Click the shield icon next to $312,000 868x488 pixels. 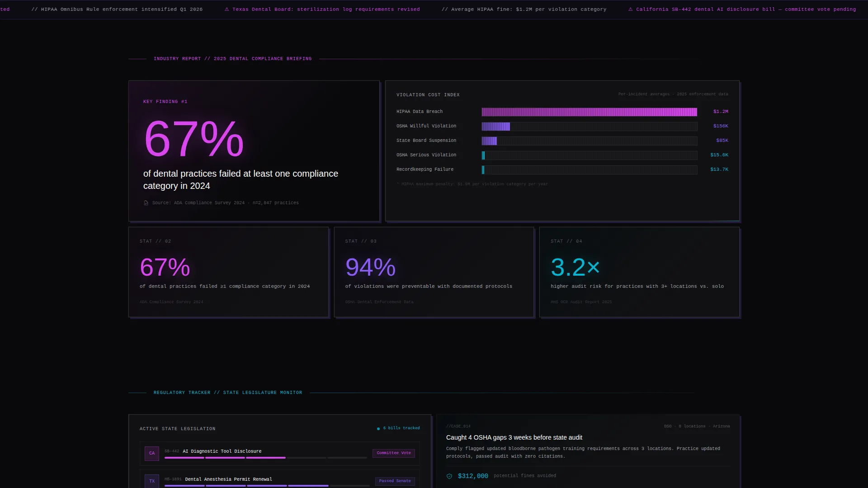(449, 476)
